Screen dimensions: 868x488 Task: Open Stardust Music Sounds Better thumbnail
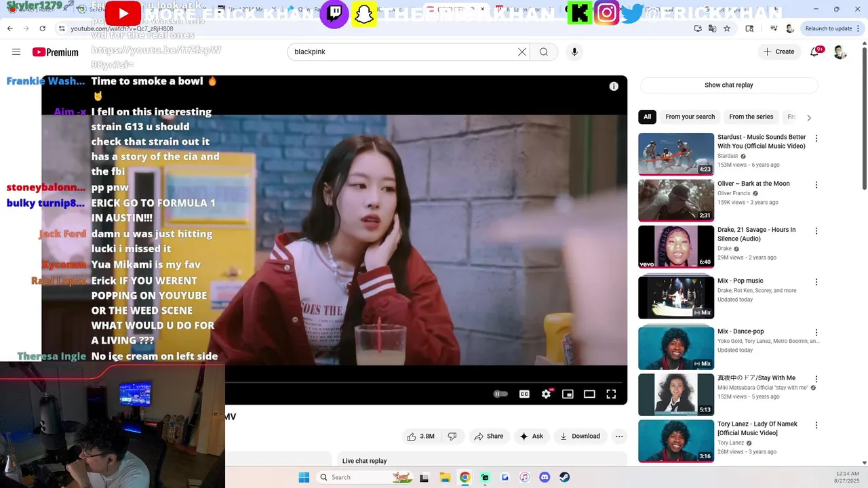(676, 154)
